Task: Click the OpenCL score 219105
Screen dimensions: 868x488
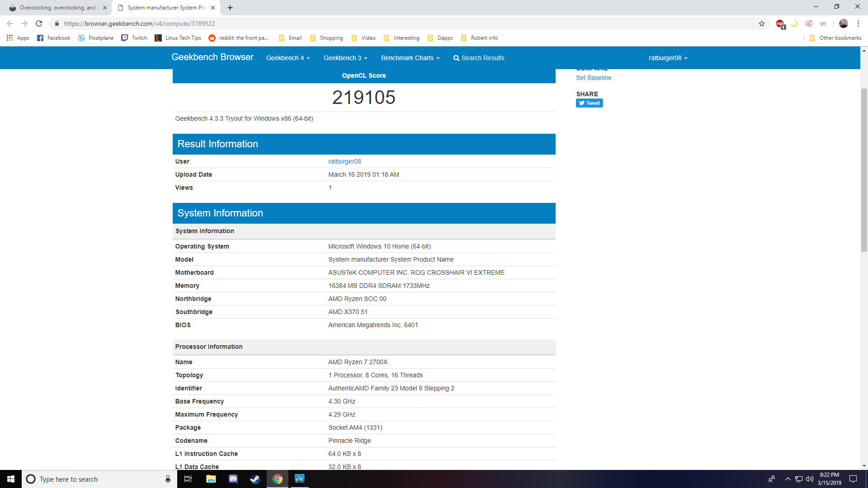Action: pyautogui.click(x=364, y=97)
